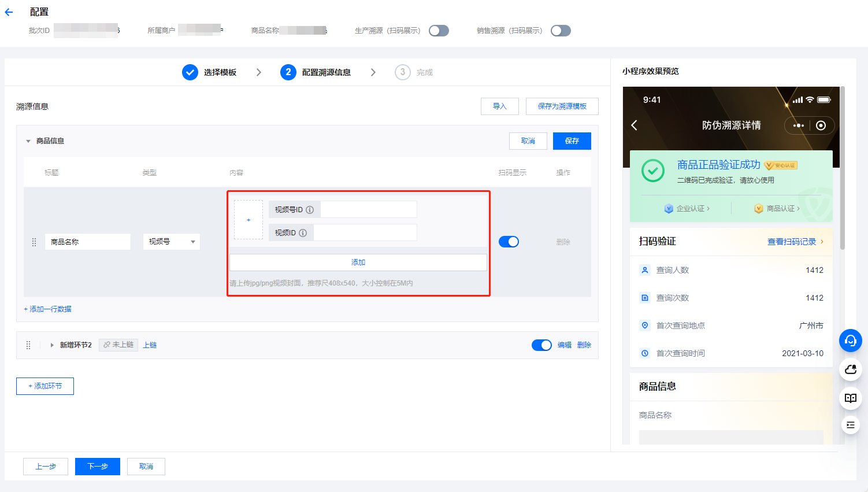
Task: Click 查看扫码记录 link
Action: pos(795,242)
